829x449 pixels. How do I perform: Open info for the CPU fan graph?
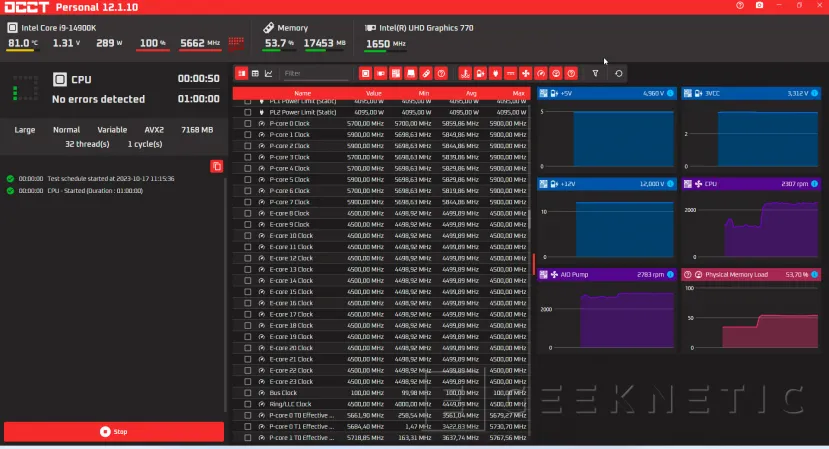pos(815,184)
